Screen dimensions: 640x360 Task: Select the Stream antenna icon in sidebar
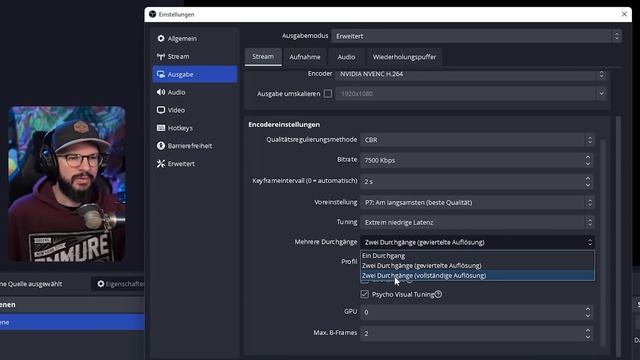[x=161, y=56]
